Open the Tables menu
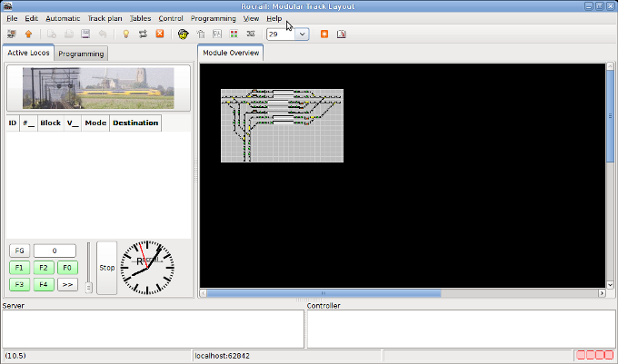Viewport: 618px width, 364px height. coord(140,18)
